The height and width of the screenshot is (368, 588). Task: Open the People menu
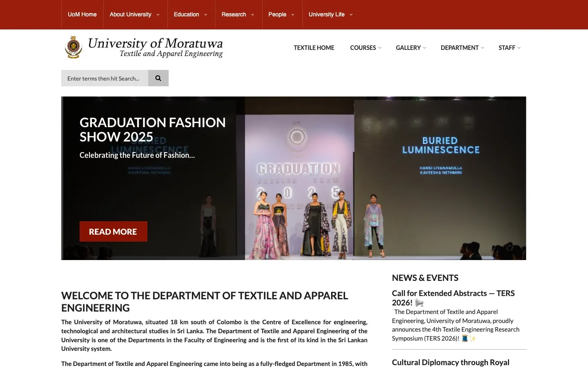pyautogui.click(x=277, y=14)
